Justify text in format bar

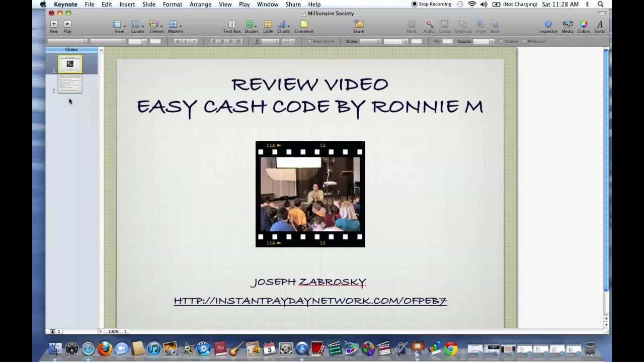pos(239,41)
